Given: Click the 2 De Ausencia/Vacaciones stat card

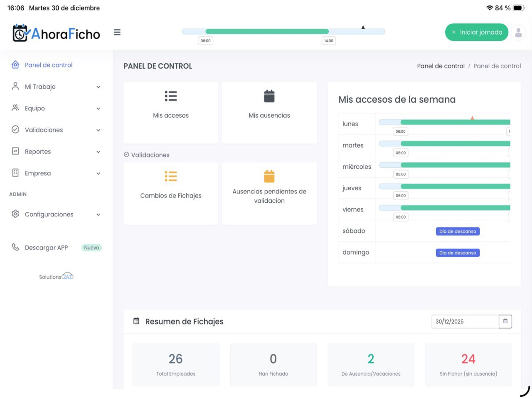Looking at the screenshot, I should [x=371, y=365].
